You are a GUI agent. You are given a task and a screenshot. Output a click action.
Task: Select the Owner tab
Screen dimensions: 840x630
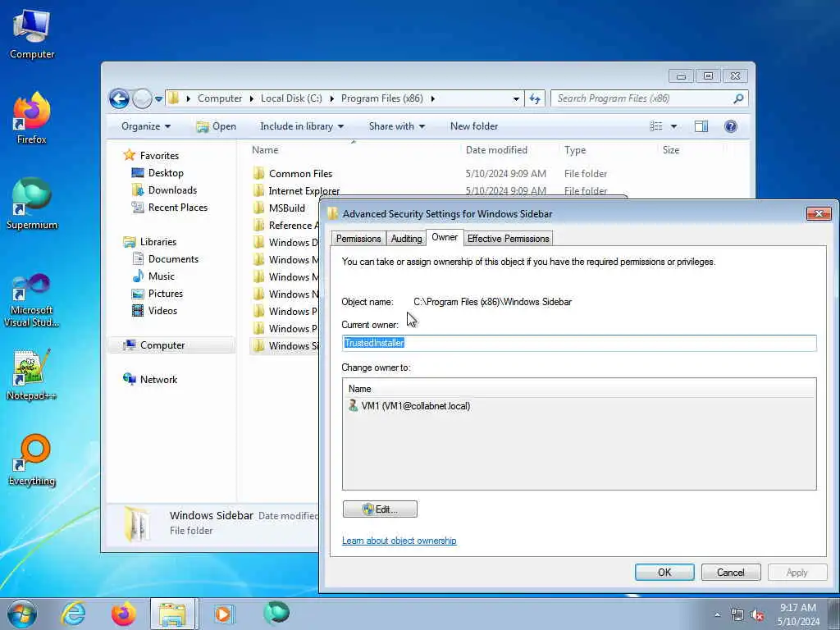click(x=445, y=237)
